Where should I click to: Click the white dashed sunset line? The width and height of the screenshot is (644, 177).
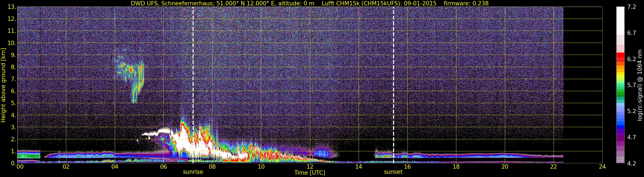click(x=393, y=85)
